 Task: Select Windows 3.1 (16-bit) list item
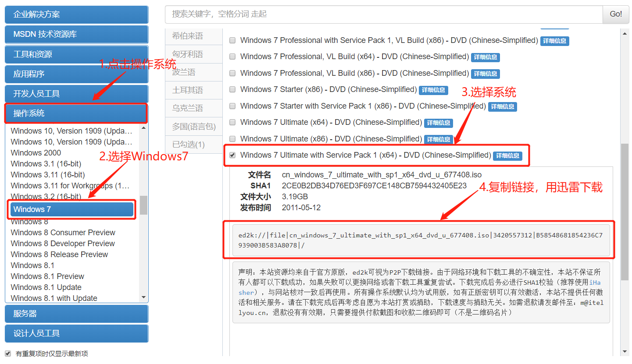click(x=46, y=164)
